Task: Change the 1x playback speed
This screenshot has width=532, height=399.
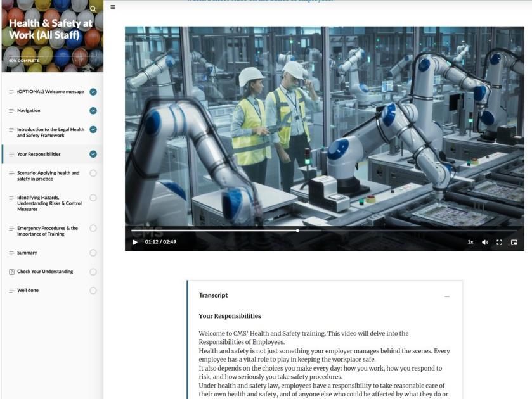Action: tap(470, 242)
